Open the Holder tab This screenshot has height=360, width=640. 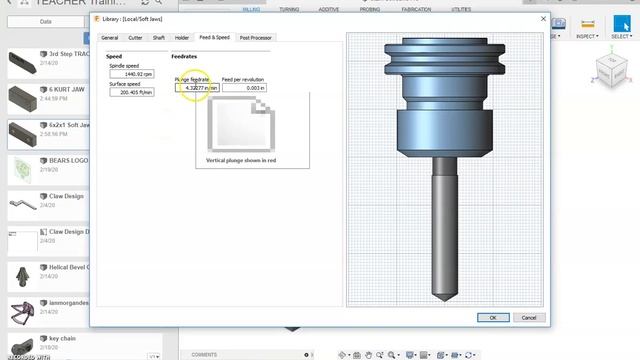[x=182, y=38]
